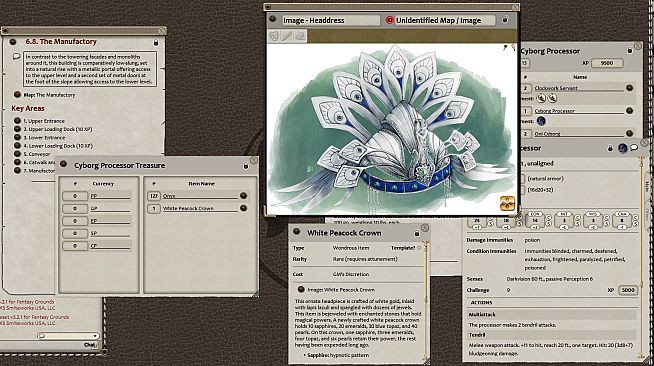
Task: Click the CON ability score box
Action: click(535, 221)
